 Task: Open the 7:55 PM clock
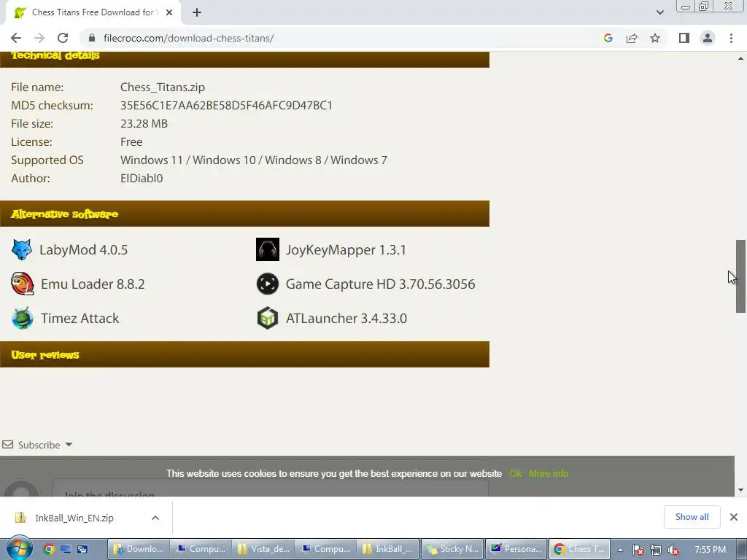point(710,550)
